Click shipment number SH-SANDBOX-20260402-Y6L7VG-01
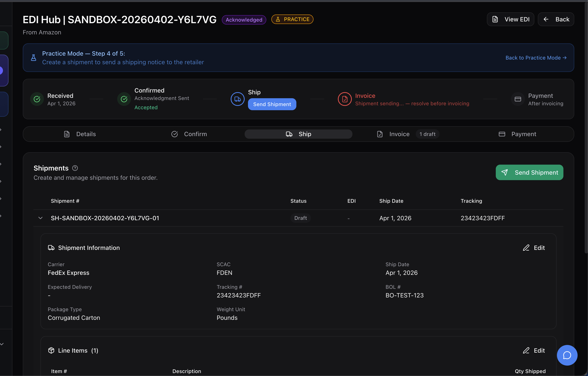The height and width of the screenshot is (376, 588). pos(105,218)
